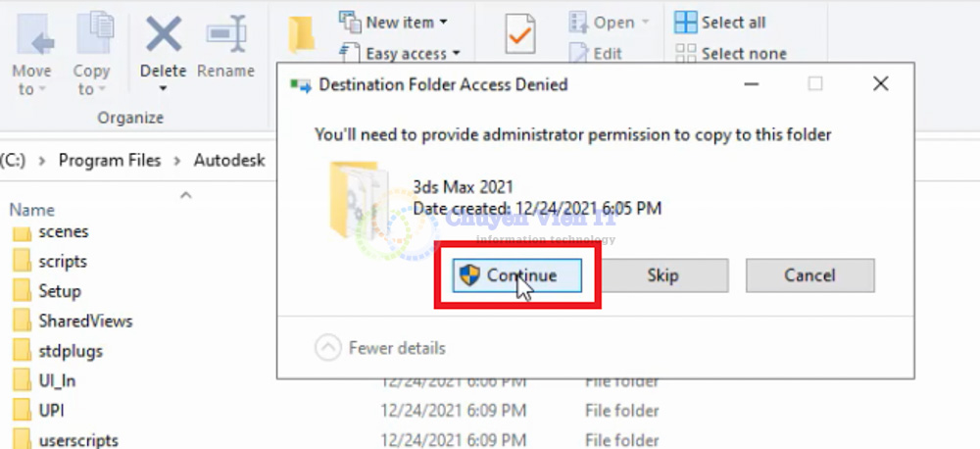The image size is (980, 449).
Task: Click the Rename icon
Action: (225, 35)
